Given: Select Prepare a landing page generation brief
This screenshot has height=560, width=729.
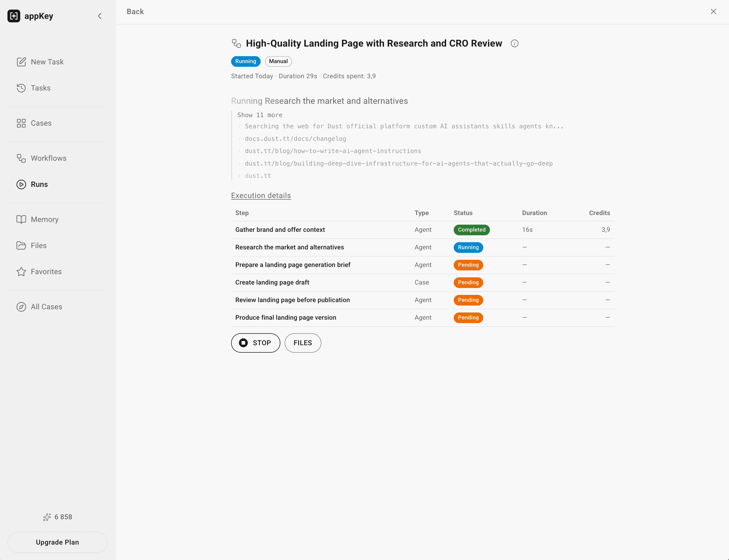Looking at the screenshot, I should tap(423, 265).
